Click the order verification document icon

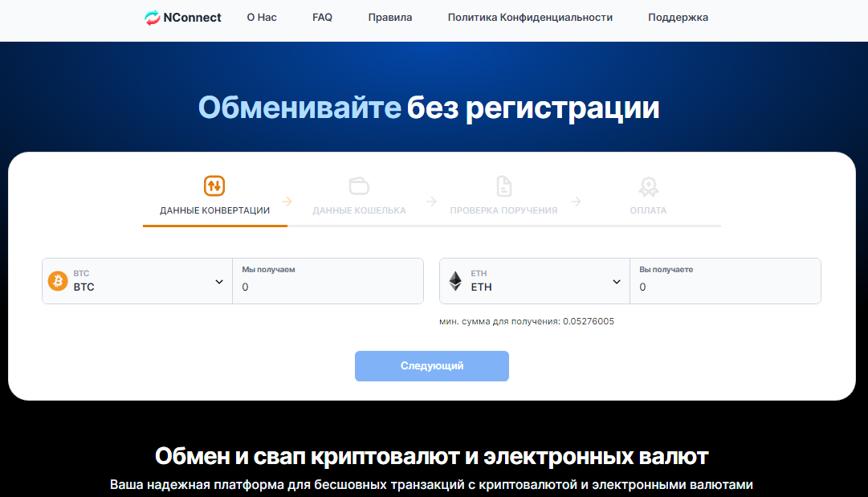click(503, 186)
